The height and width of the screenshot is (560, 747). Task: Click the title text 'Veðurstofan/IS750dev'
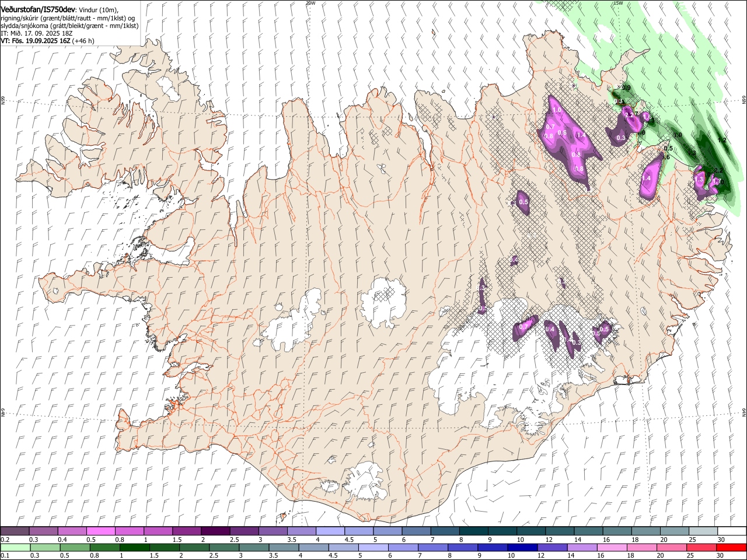coord(38,10)
